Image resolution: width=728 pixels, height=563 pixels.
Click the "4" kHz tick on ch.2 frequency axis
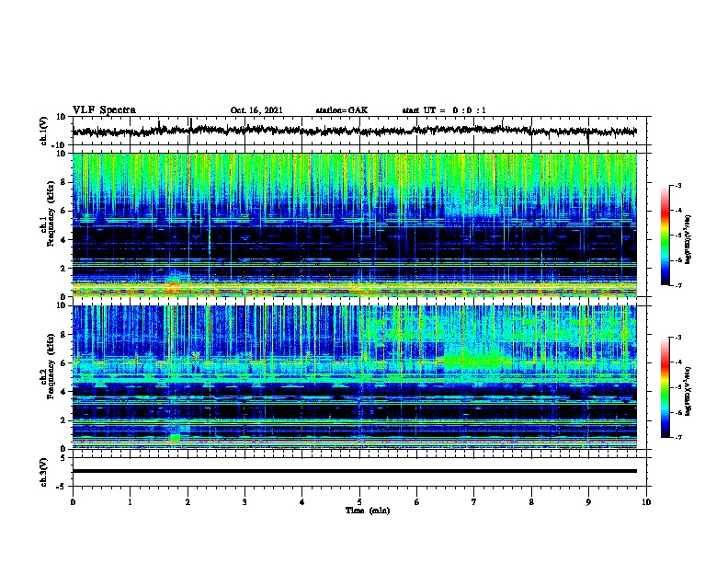(63, 392)
